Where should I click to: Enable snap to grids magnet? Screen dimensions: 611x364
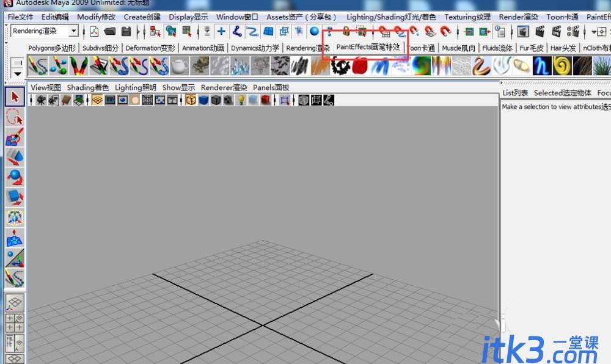[384, 32]
